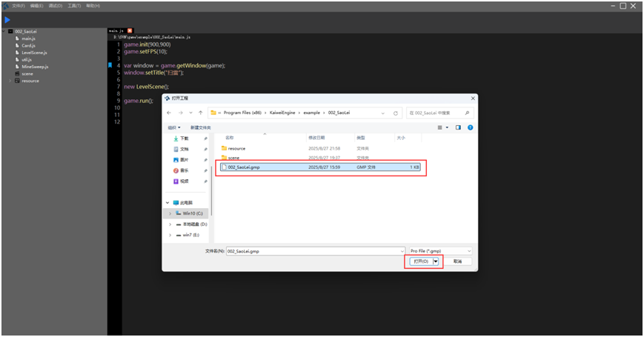The height and width of the screenshot is (337, 644).
Task: Open main.js in the project tree
Action: coord(28,39)
